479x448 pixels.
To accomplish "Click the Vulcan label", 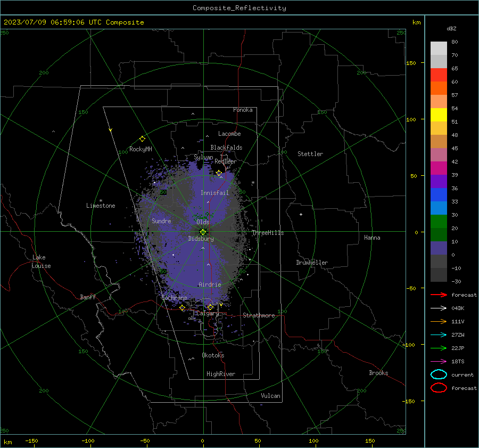I will [x=270, y=396].
